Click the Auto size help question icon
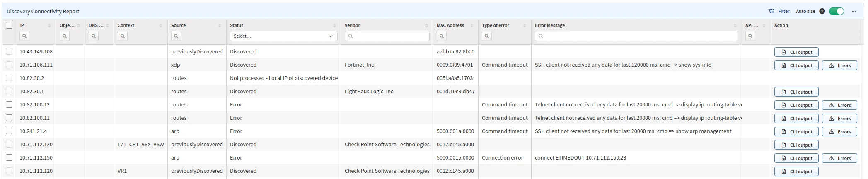The width and height of the screenshot is (868, 179). click(x=822, y=12)
